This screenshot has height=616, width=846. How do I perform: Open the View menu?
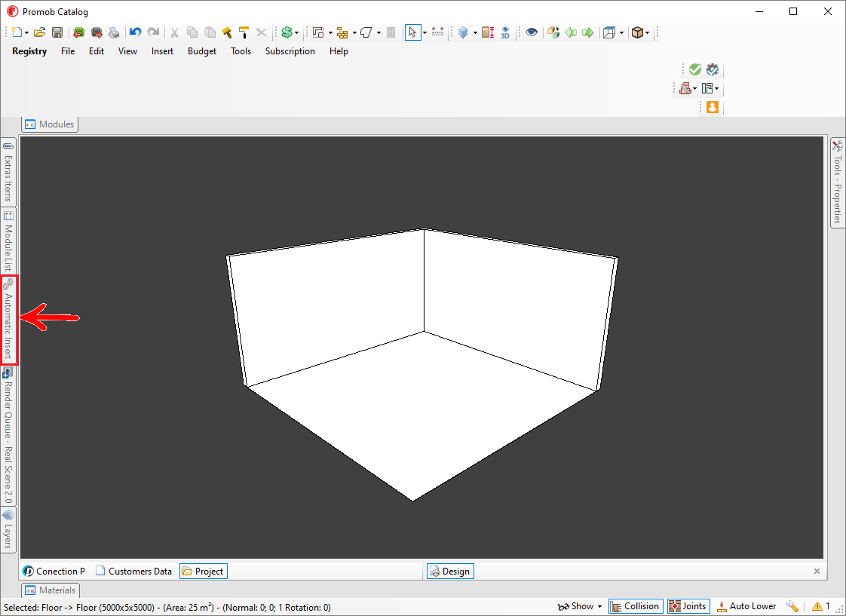(x=128, y=51)
